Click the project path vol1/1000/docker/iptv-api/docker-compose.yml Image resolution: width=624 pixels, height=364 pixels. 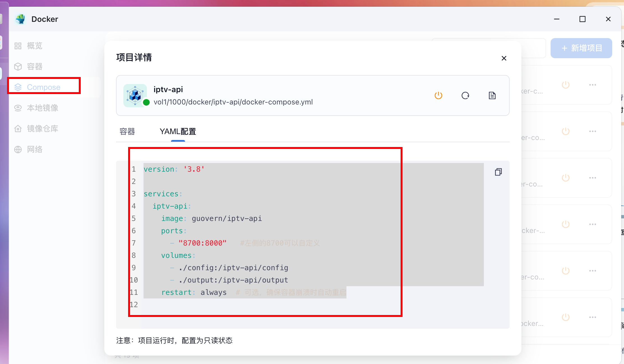[233, 102]
